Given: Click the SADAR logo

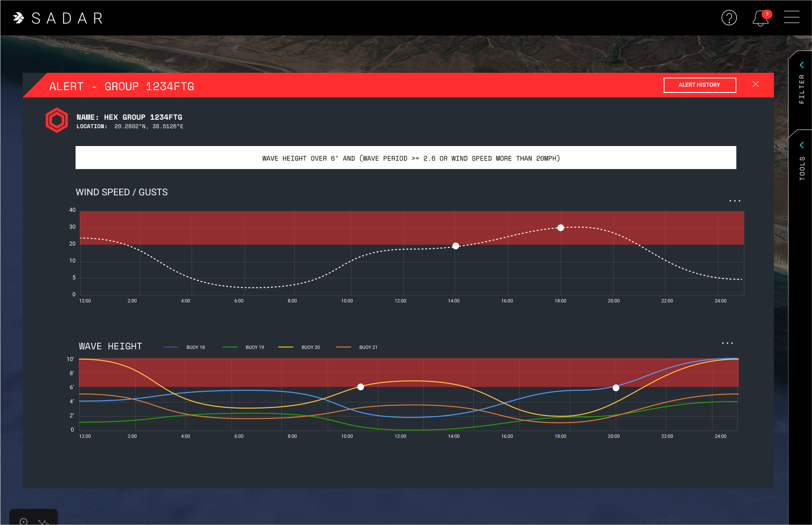Looking at the screenshot, I should (x=58, y=18).
